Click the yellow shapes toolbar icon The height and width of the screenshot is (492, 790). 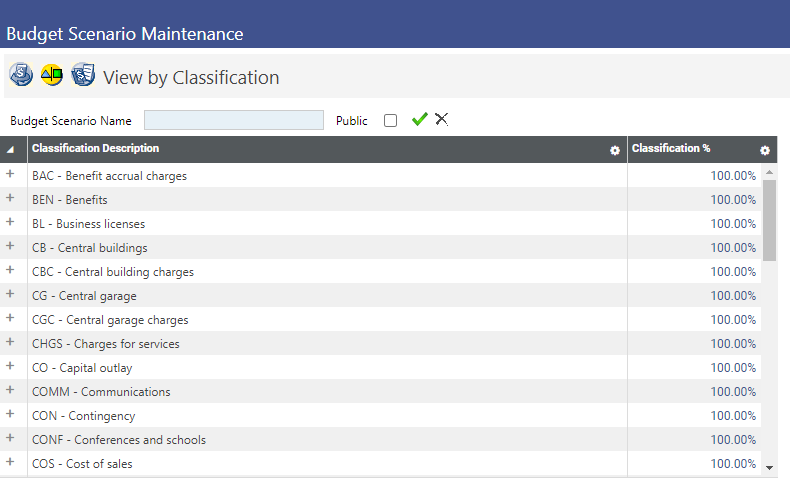(x=52, y=75)
